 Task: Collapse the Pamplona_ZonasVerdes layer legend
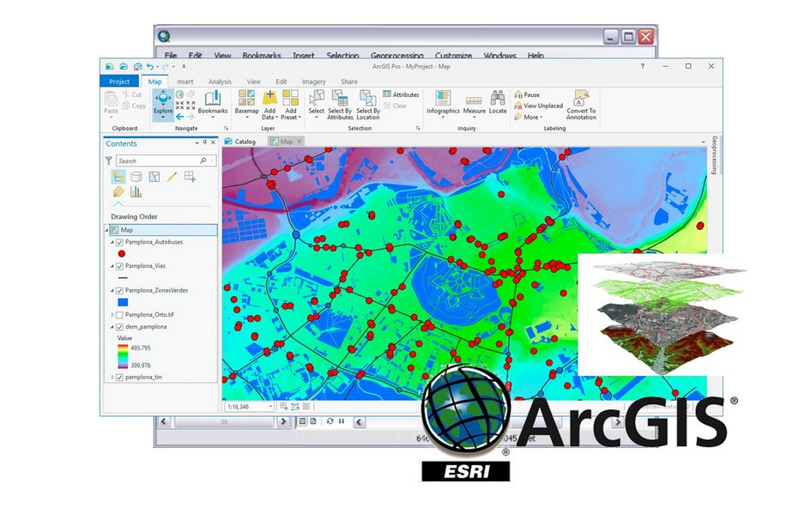pos(112,290)
